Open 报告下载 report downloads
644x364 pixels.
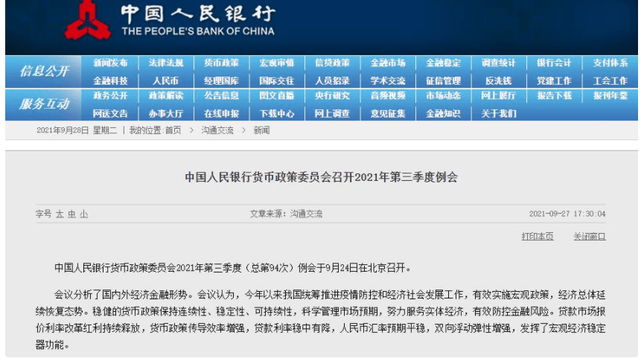554,96
